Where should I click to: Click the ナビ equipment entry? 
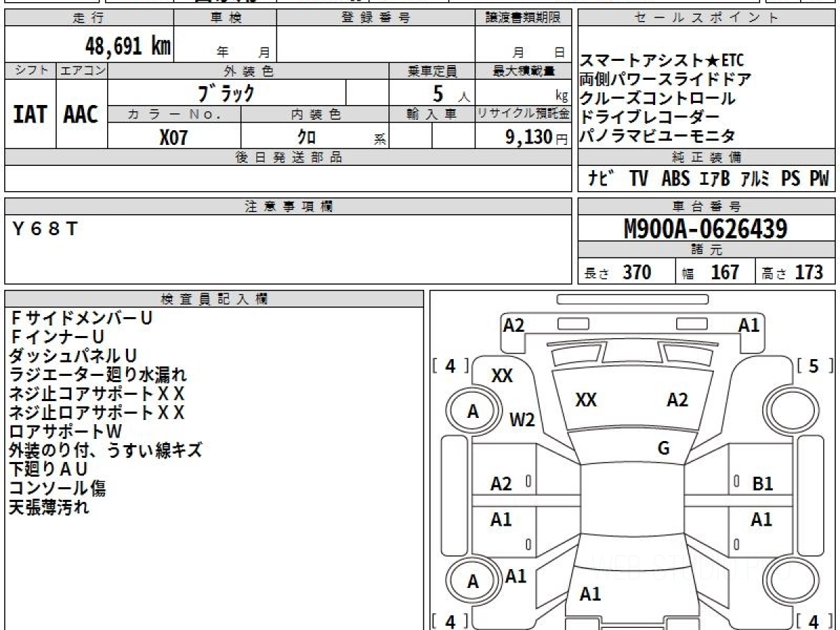tap(601, 178)
